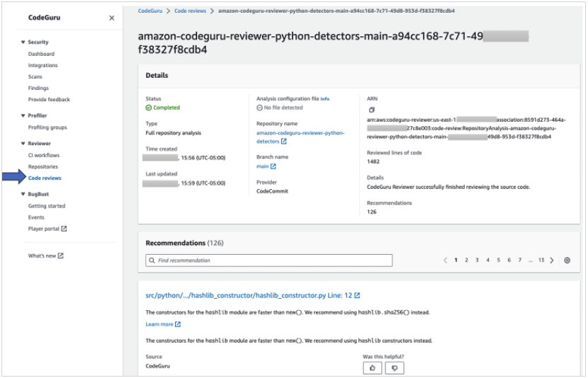Click the Source CodeGuru value
This screenshot has width=588, height=378.
pos(157,366)
